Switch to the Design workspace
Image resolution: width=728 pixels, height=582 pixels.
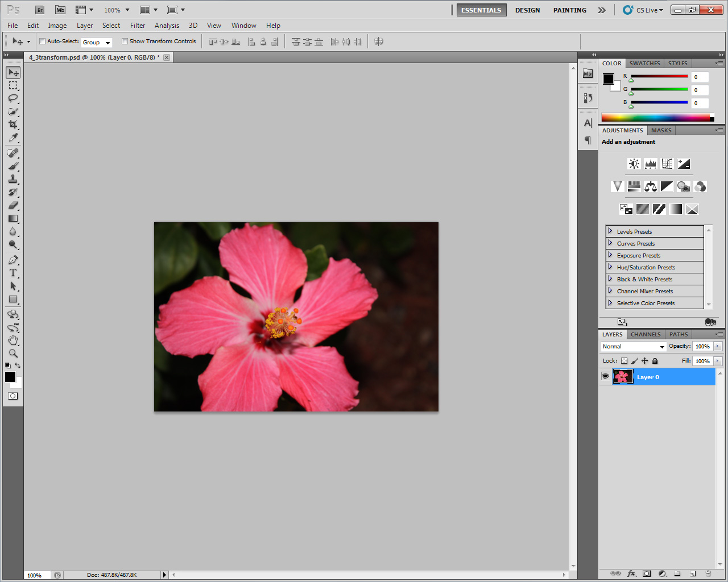[x=527, y=10]
